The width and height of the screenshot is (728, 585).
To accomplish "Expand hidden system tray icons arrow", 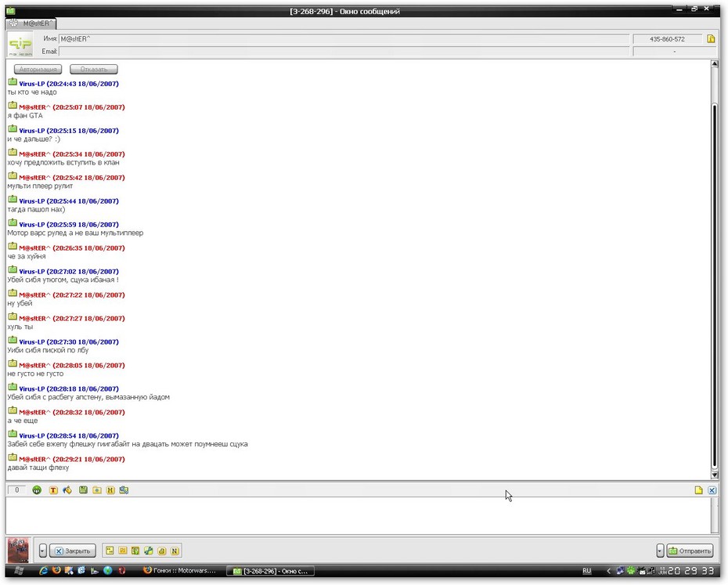I will (x=608, y=571).
